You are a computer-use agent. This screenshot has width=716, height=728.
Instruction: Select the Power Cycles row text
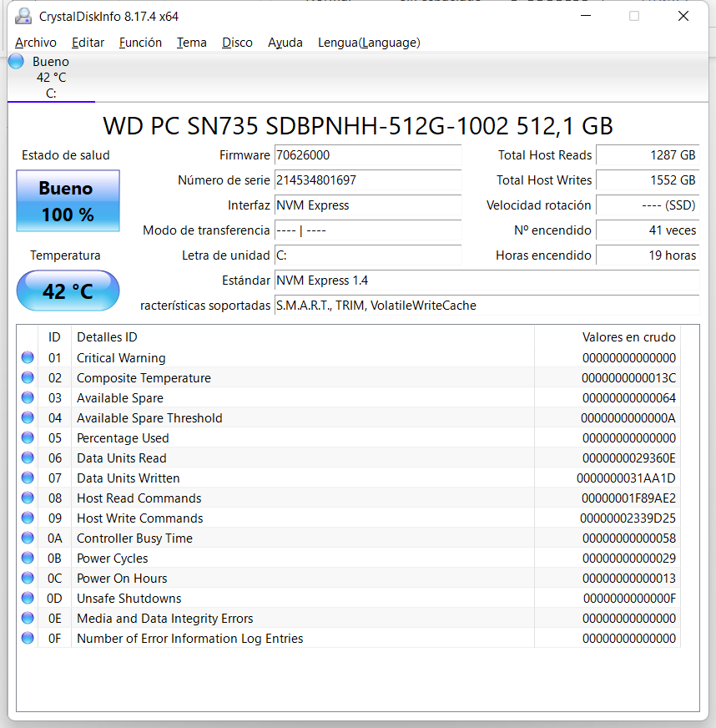(113, 558)
